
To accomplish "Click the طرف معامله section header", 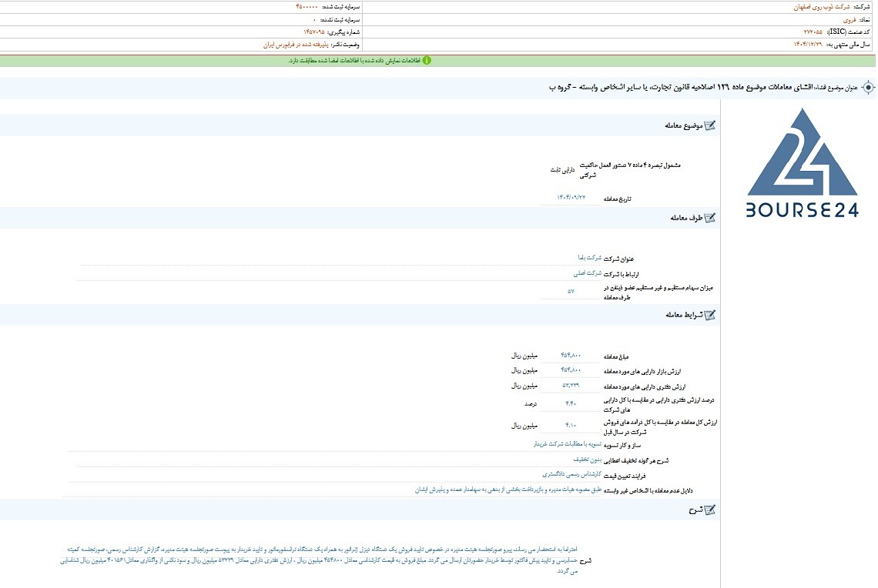I will [x=686, y=218].
